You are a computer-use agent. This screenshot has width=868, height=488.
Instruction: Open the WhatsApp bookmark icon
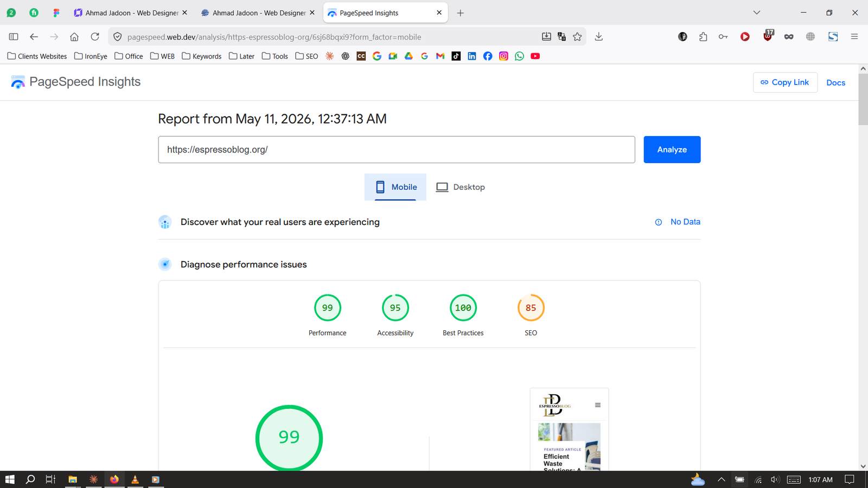(519, 56)
